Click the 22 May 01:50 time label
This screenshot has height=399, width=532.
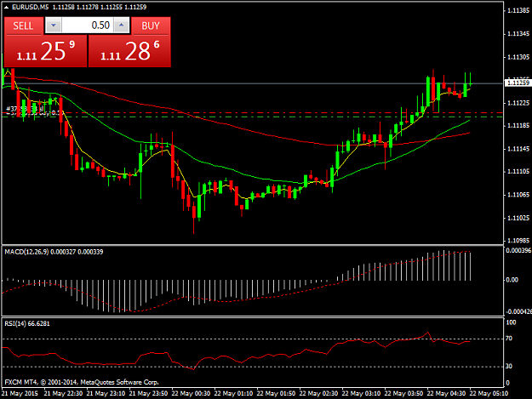pos(276,393)
